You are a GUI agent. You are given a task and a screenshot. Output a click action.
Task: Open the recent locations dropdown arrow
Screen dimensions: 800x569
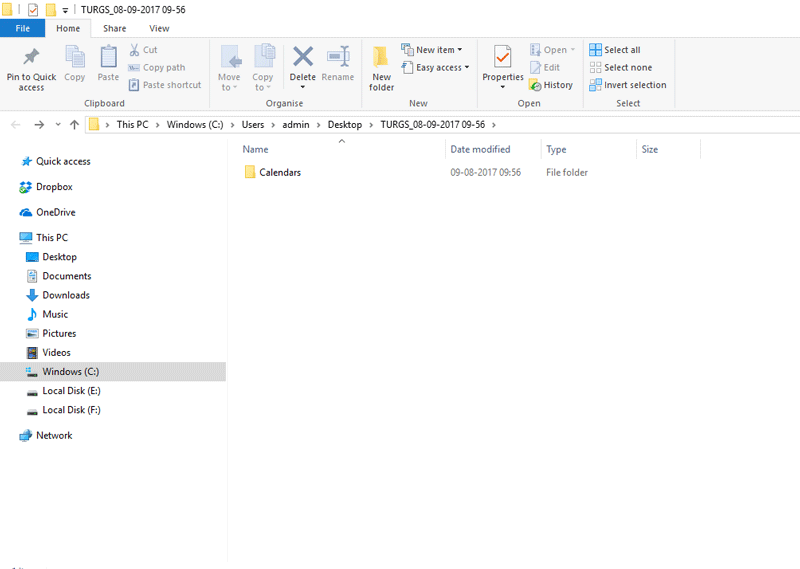(58, 125)
